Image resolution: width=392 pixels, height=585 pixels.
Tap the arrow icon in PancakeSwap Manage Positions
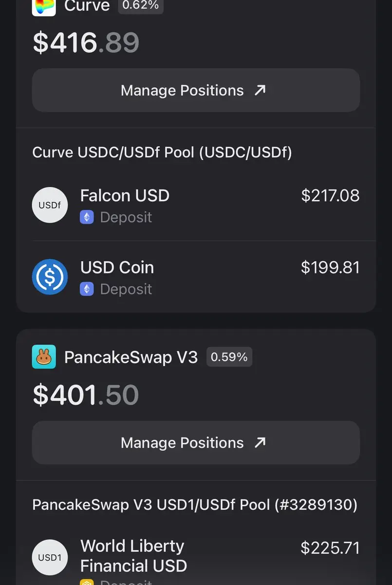(x=261, y=443)
